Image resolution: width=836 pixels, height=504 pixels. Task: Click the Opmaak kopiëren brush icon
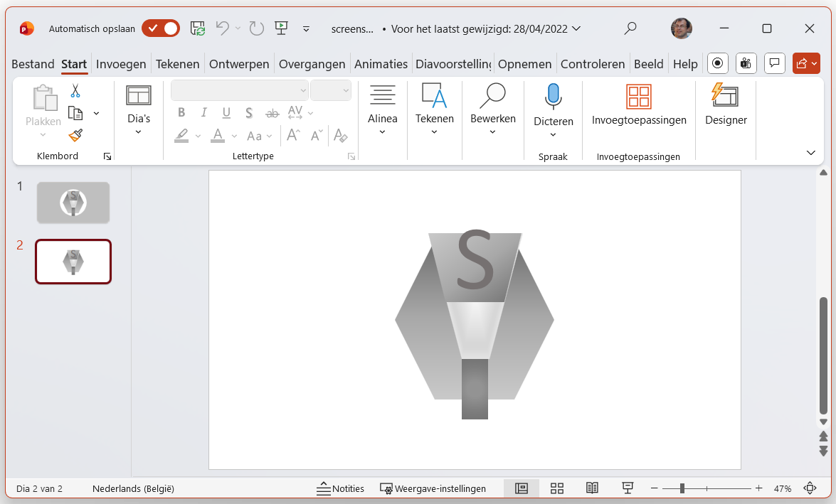[x=75, y=135]
